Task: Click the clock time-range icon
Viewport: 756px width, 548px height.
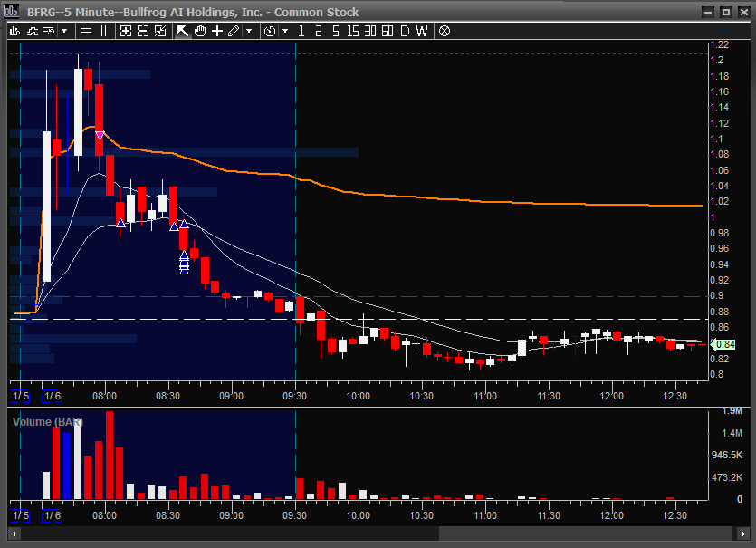Action: [x=270, y=32]
